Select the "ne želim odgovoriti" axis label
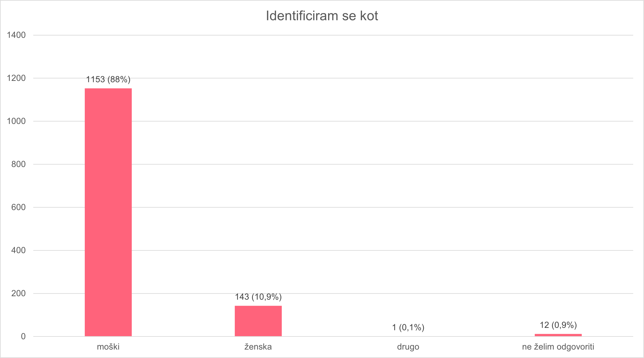 558,347
